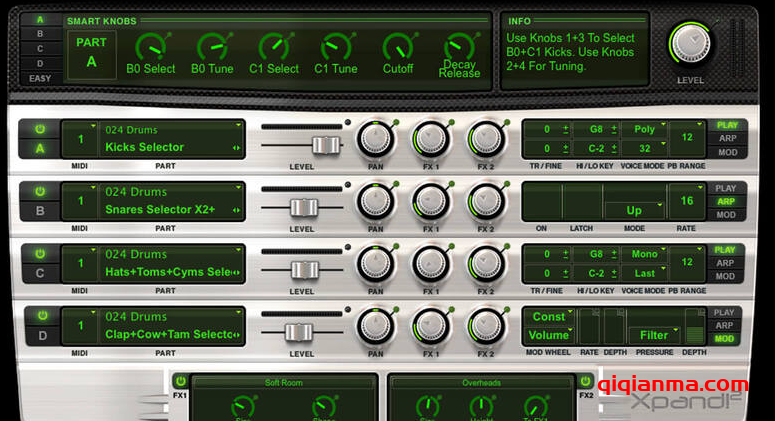The height and width of the screenshot is (421, 775).
Task: Click Part B PAN knob
Action: tap(376, 202)
